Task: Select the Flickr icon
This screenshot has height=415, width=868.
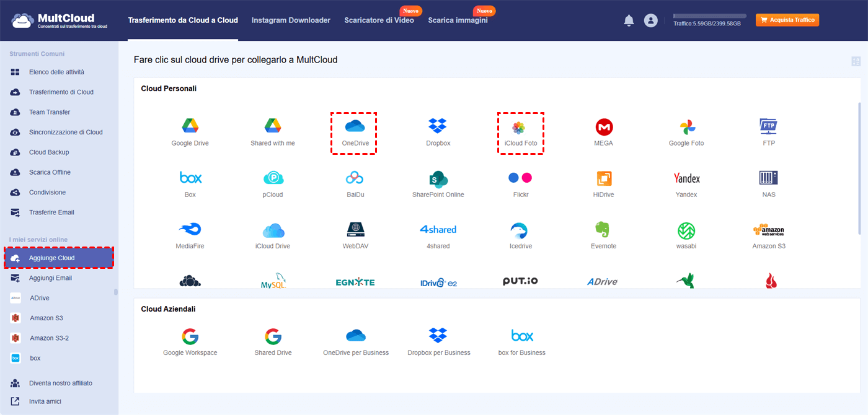Action: point(520,178)
